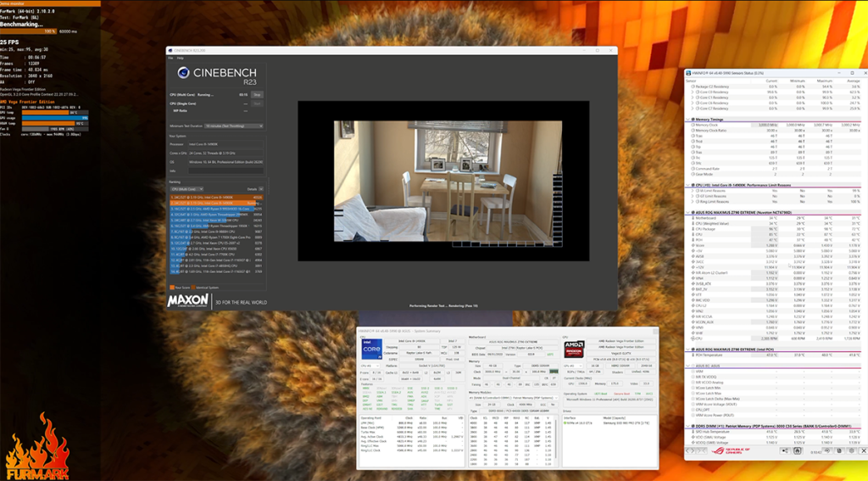Open the Minimum Test Duration dropdown
The height and width of the screenshot is (481, 868).
[234, 126]
